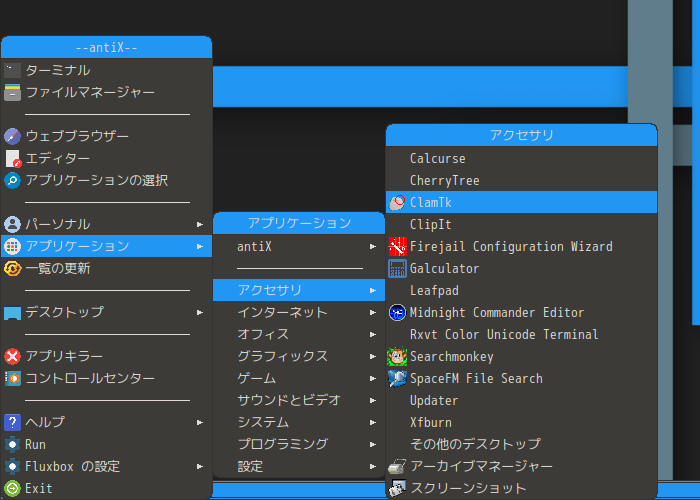Expand the Fluxbox の設定 submenu arrow
Image resolution: width=700 pixels, height=500 pixels.
click(x=200, y=467)
